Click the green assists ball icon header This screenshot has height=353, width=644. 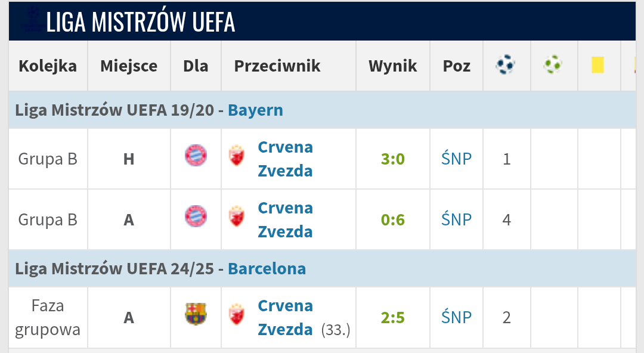(x=553, y=65)
